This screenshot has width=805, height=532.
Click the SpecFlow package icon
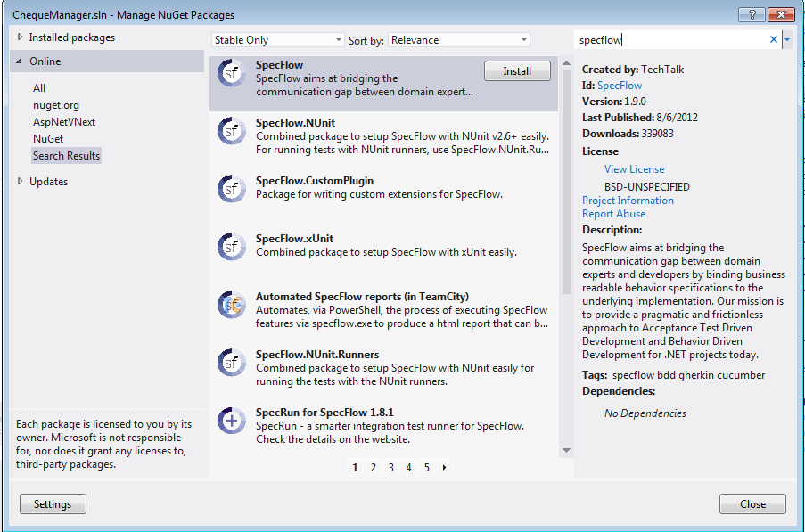point(232,73)
